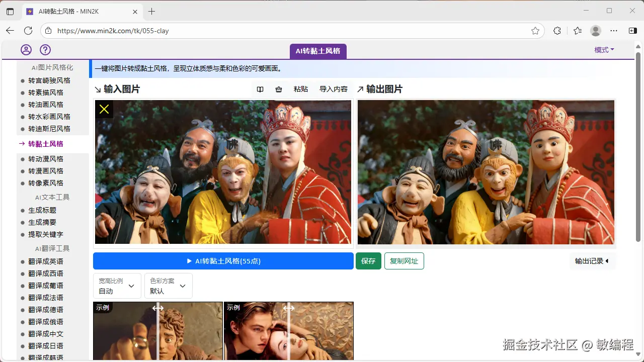
Task: Click the 保存 save button
Action: pyautogui.click(x=368, y=261)
